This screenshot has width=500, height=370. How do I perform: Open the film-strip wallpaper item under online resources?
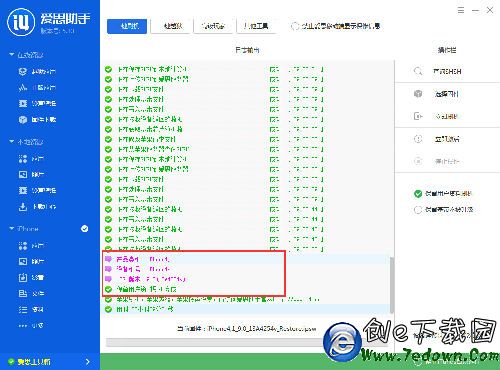pyautogui.click(x=37, y=104)
